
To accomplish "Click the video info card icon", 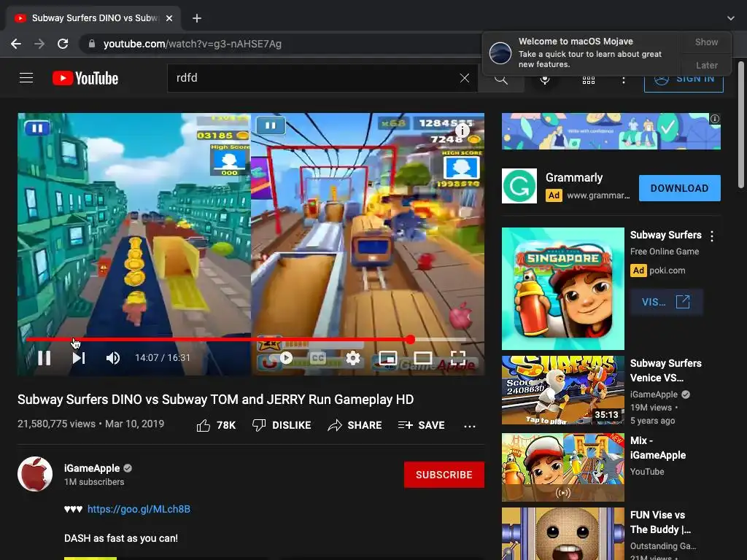I will click(462, 130).
